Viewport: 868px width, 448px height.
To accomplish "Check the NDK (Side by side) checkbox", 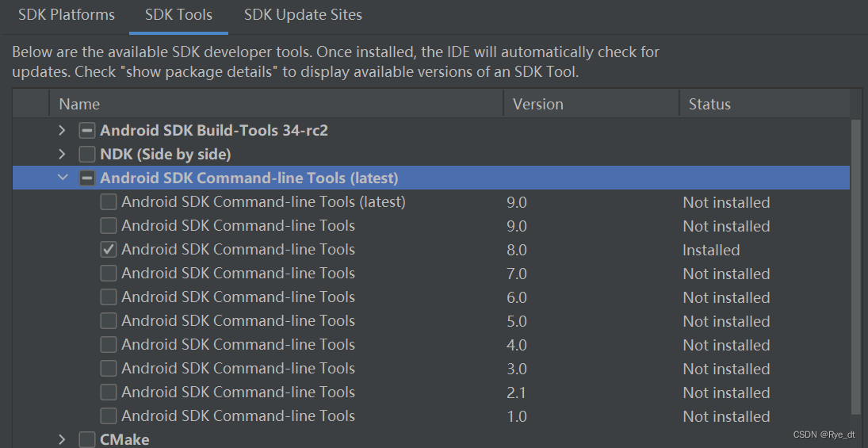I will (87, 155).
